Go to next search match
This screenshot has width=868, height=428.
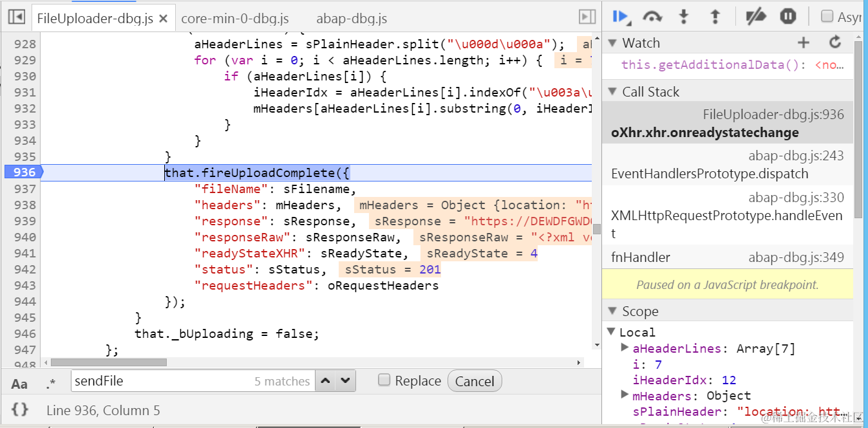346,381
